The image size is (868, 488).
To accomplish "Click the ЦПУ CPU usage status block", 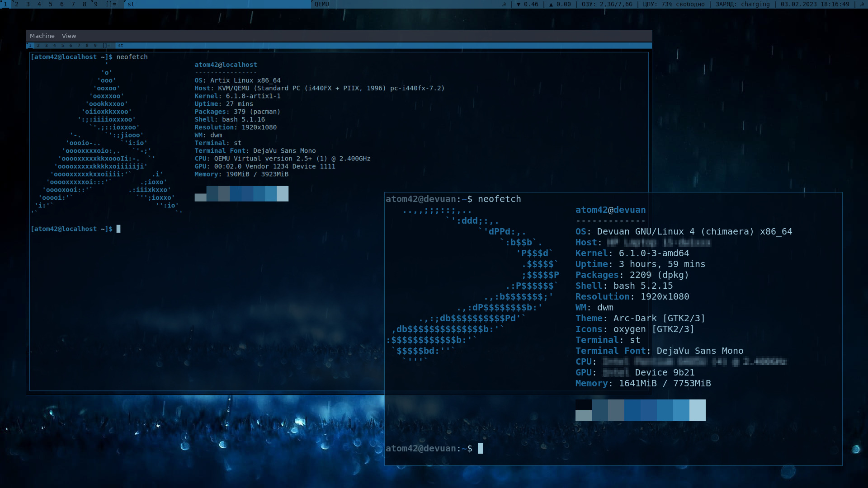I will (674, 4).
